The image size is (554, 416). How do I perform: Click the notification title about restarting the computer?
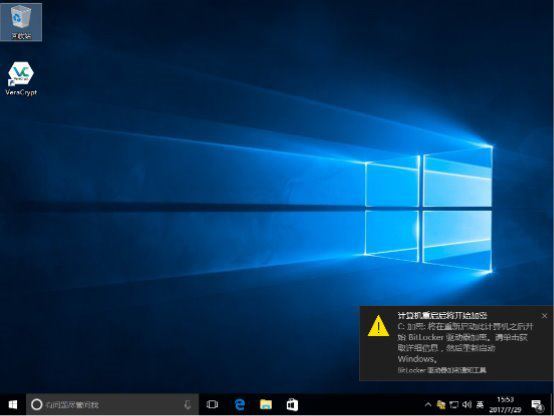click(443, 315)
